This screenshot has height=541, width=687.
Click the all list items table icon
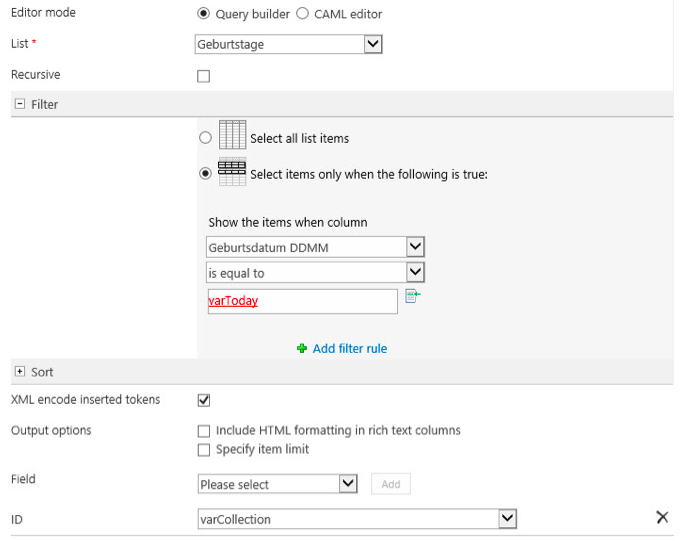click(x=232, y=135)
